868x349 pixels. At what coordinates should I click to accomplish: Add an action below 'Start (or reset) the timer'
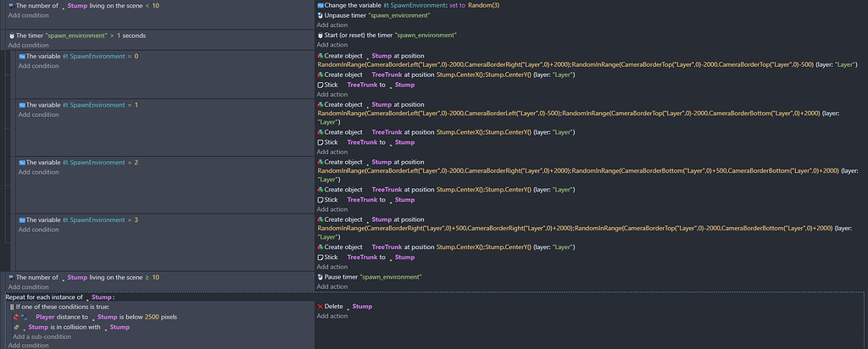pos(332,45)
